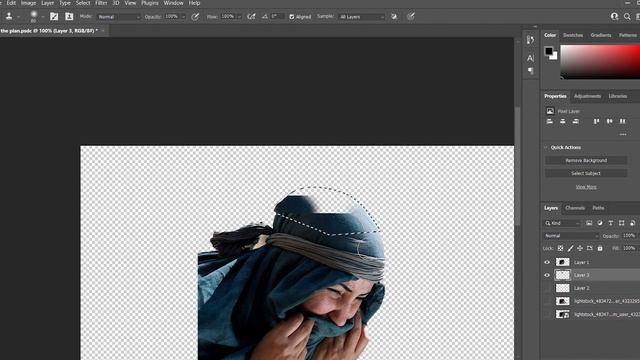Open the Select menu

[83, 3]
